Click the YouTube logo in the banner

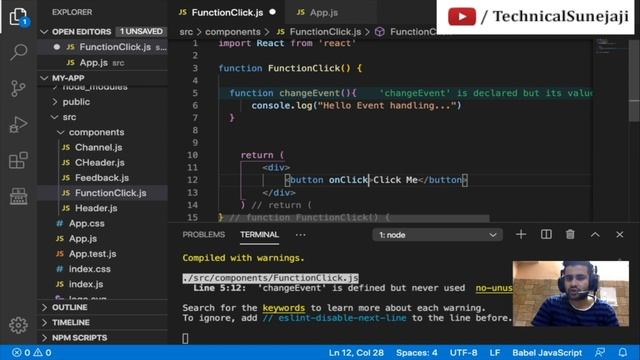[462, 17]
